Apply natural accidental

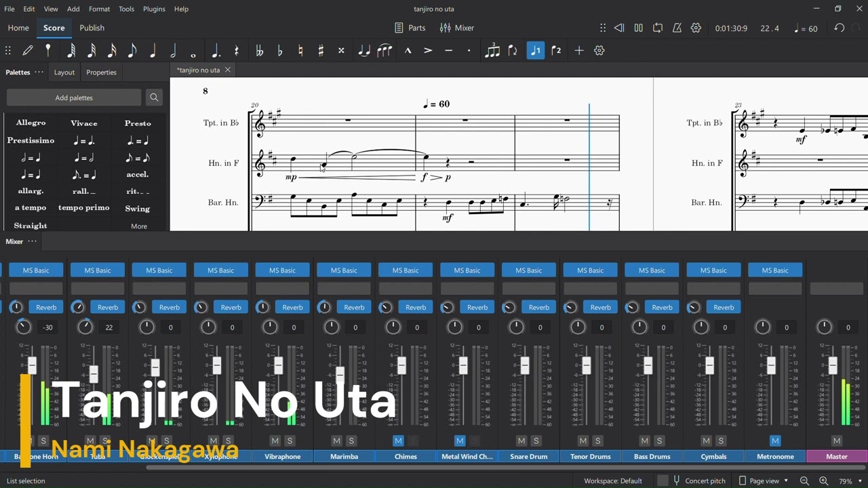[300, 51]
